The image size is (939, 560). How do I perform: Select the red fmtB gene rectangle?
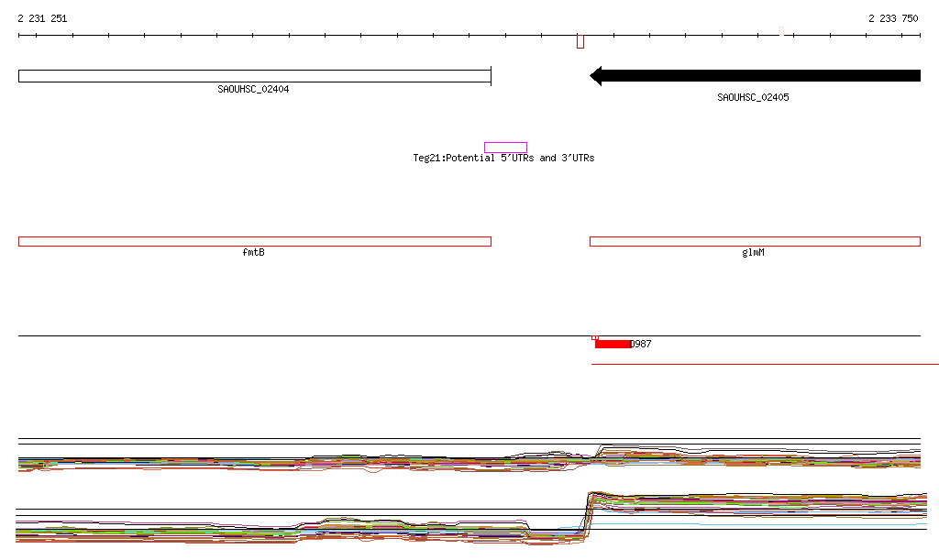point(255,242)
